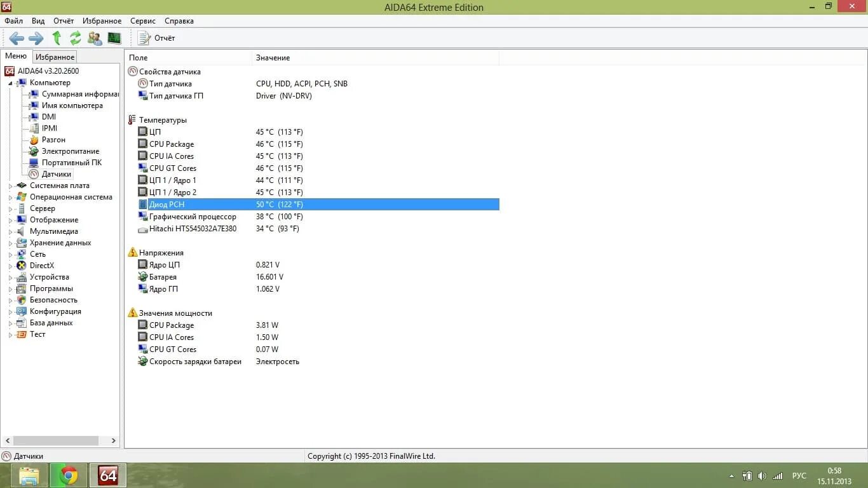This screenshot has height=488, width=868.
Task: Open File Explorer from the taskbar
Action: click(29, 475)
